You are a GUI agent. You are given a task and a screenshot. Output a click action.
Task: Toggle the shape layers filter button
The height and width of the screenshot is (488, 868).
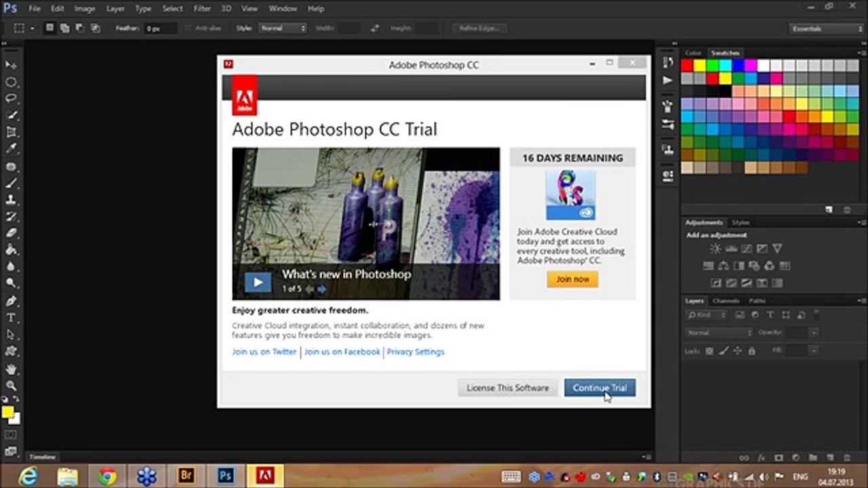786,315
